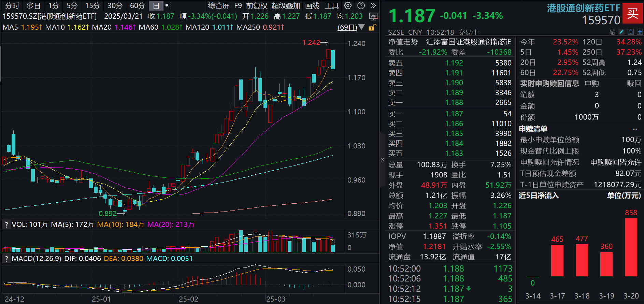This screenshot has height=304, width=644.
Task: Switch to the 30分 chart period
Action: click(x=115, y=5)
